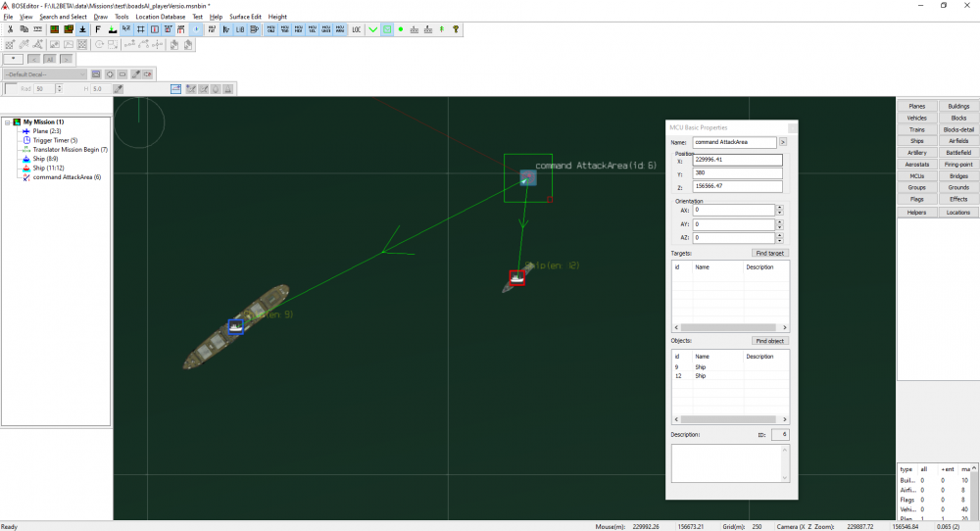Click the Cut scissors toolbar icon
Screen dimensions: 980x531
(x=10, y=29)
